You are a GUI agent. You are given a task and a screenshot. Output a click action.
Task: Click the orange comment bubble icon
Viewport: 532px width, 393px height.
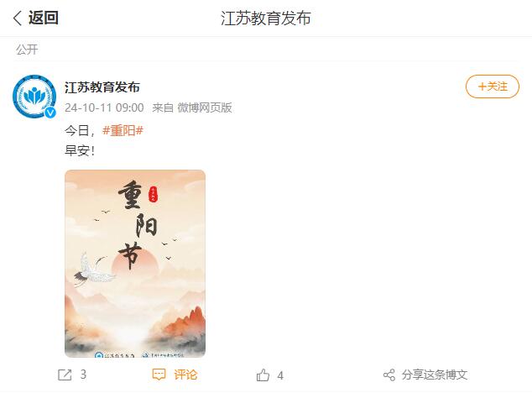click(159, 375)
